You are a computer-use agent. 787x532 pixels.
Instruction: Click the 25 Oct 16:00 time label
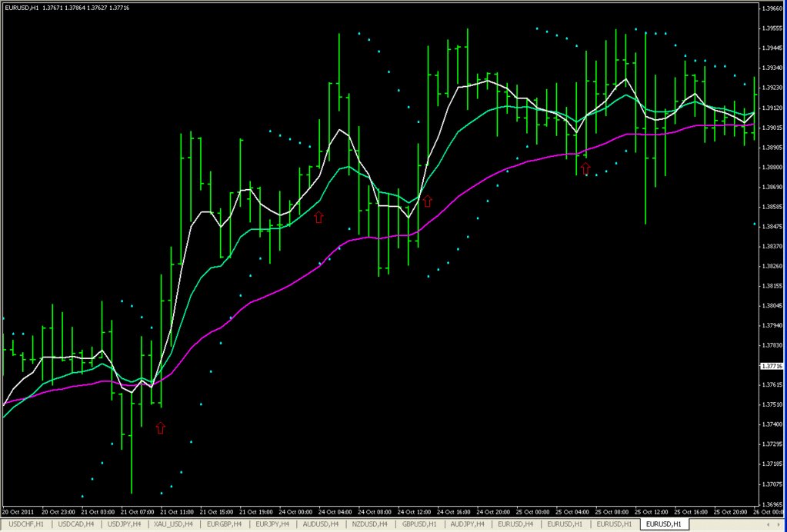692,513
